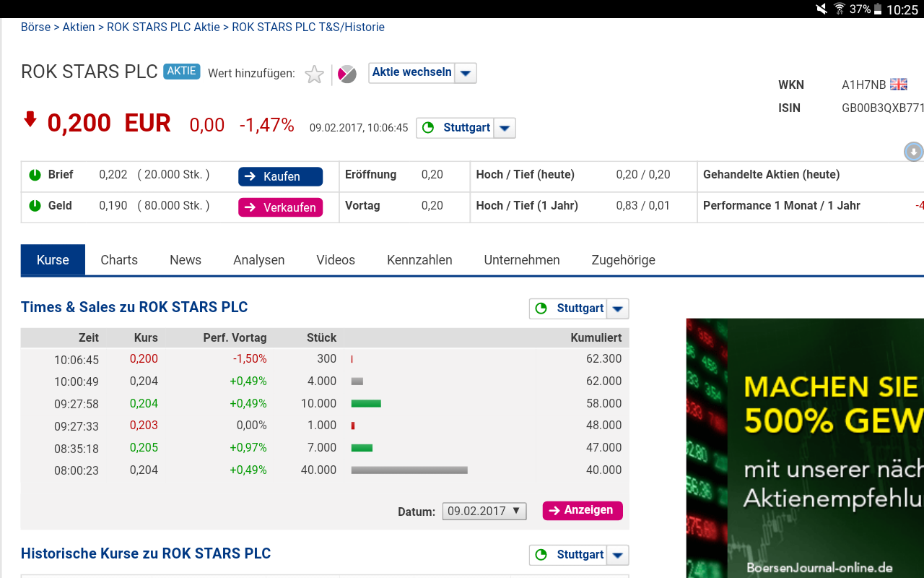Click the 0,83 / 0,01 yearly high-low value
The width and height of the screenshot is (924, 578).
coord(643,206)
